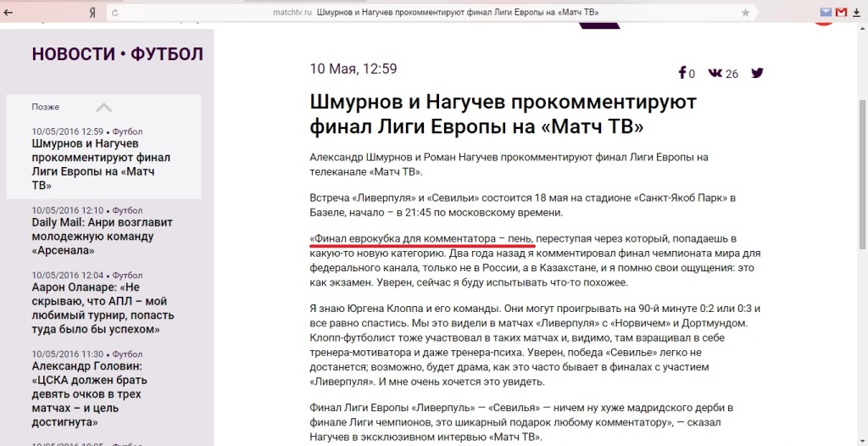Click the Футбол tag beside 10/05/2016 12:59
The width and height of the screenshot is (868, 446).
coord(127,132)
